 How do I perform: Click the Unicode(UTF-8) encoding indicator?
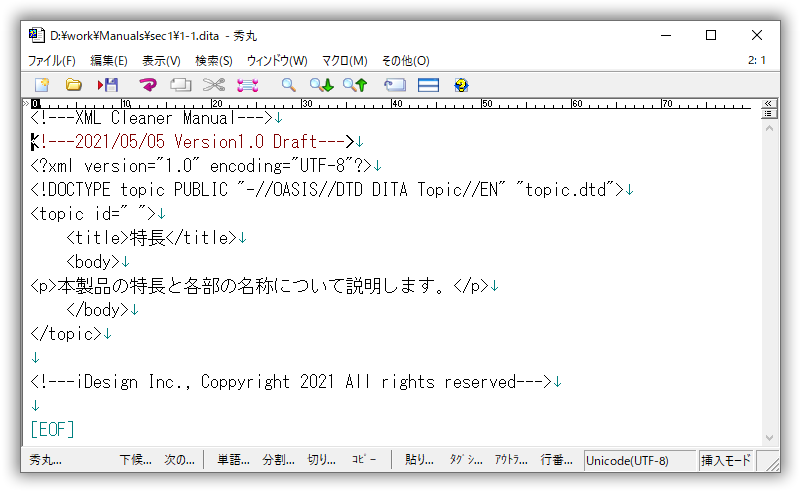(x=640, y=461)
